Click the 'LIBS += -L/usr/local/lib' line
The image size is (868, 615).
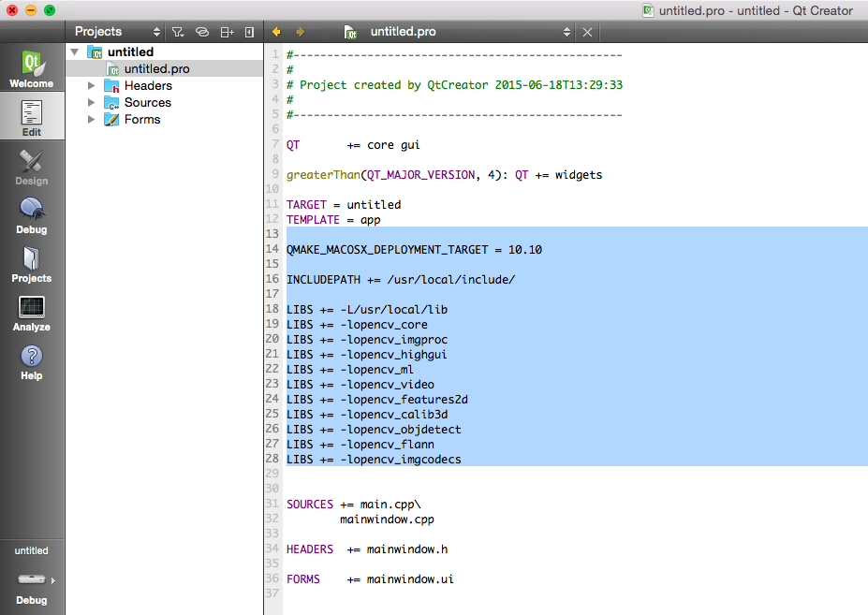click(367, 310)
